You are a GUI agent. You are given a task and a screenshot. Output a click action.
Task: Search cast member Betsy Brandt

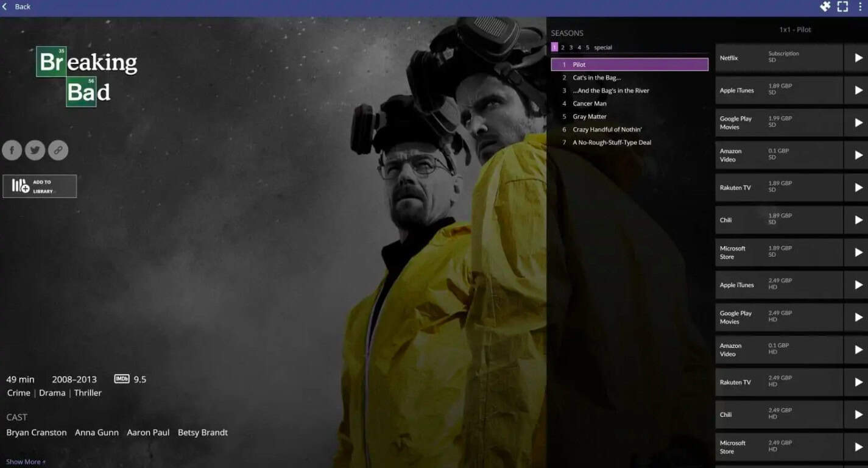point(203,433)
